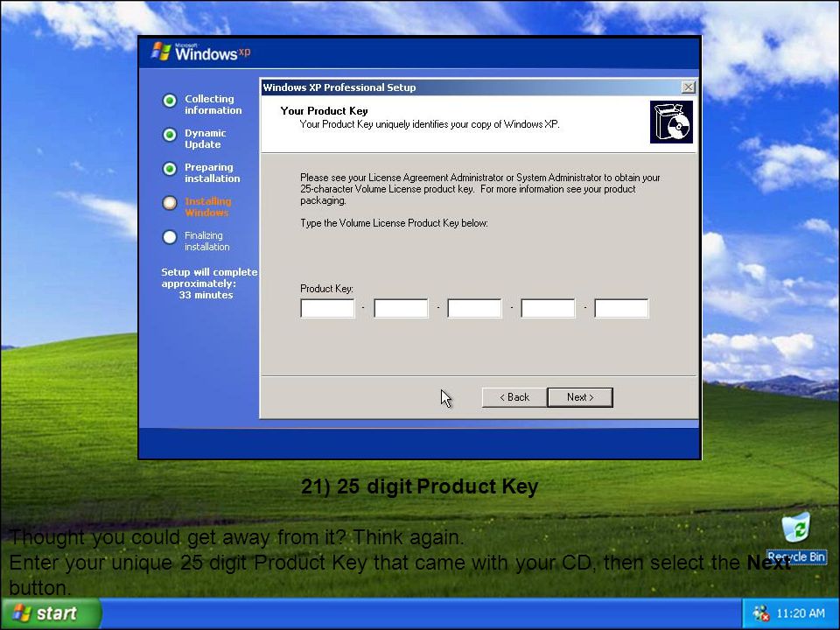The image size is (840, 630).
Task: Go back using the Back button
Action: 514,397
